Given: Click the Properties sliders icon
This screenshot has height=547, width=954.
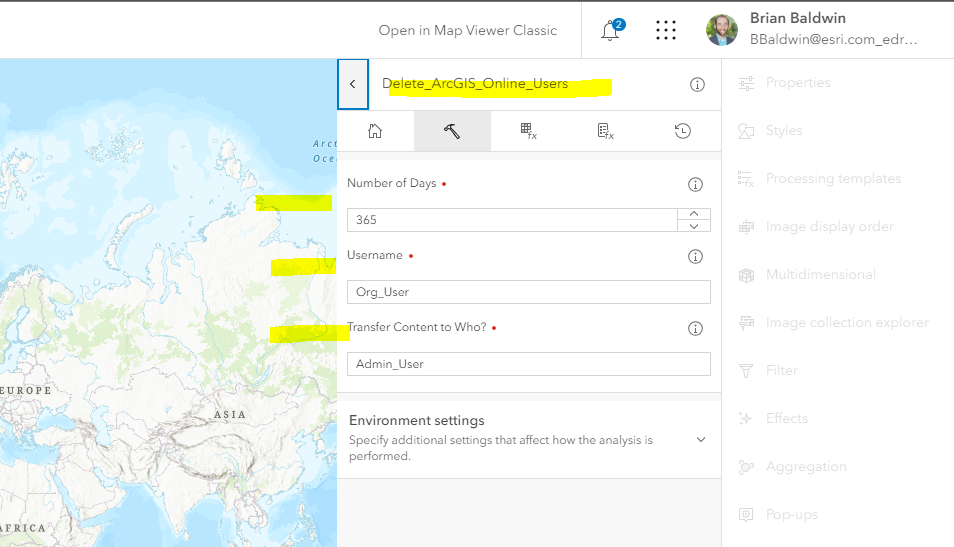Looking at the screenshot, I should pyautogui.click(x=746, y=83).
